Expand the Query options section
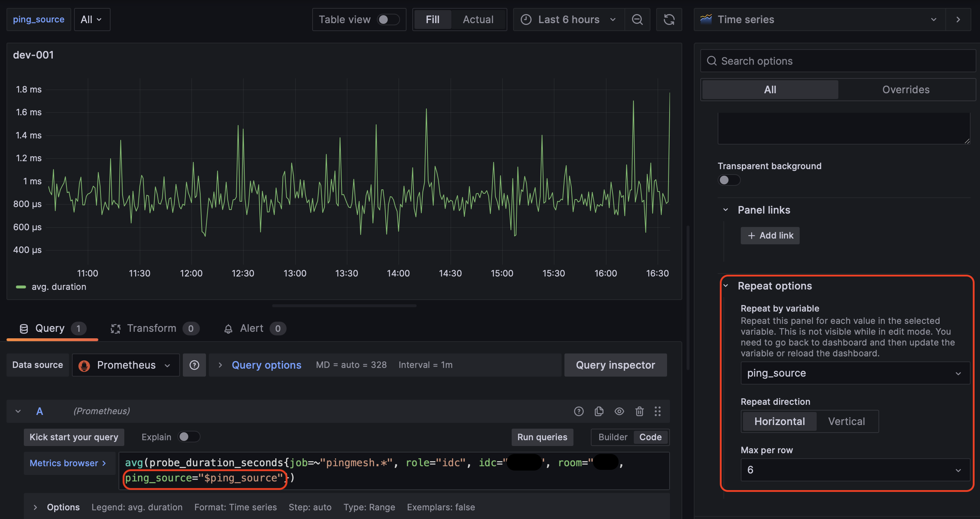This screenshot has width=980, height=519. coord(266,365)
